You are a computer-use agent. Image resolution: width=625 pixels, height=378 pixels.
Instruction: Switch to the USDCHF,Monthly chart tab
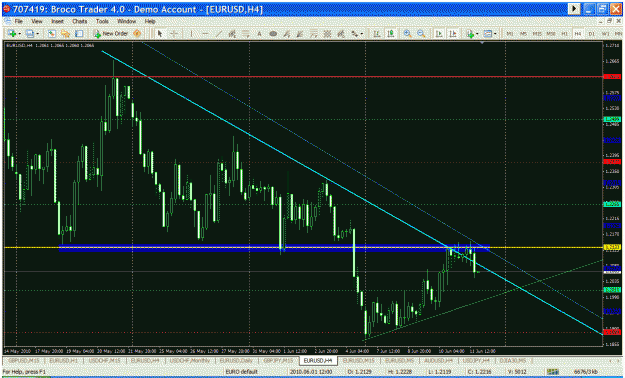[191, 360]
